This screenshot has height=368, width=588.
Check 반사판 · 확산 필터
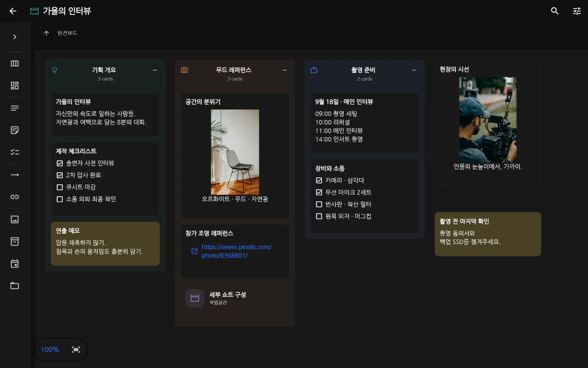[319, 204]
